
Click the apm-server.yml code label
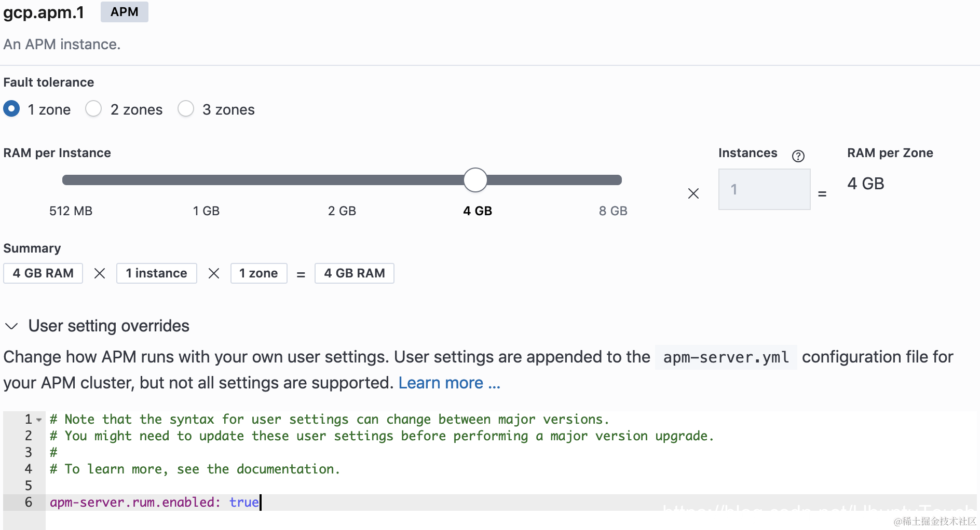click(726, 357)
